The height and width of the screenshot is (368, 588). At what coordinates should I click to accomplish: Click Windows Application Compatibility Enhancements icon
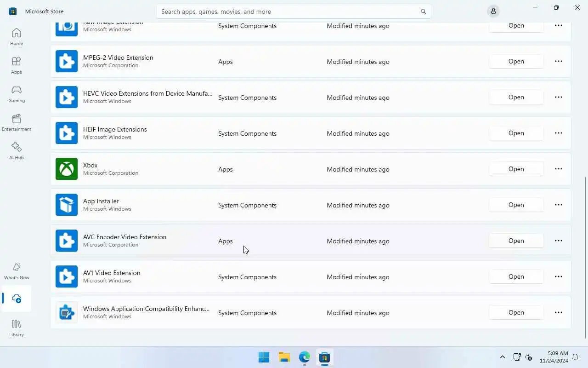67,312
